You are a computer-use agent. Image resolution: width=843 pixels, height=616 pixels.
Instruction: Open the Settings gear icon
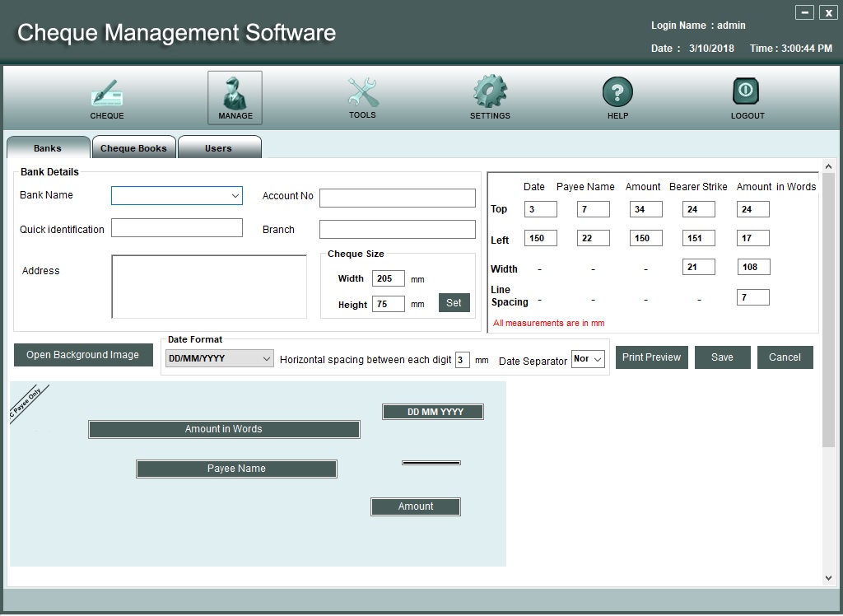pyautogui.click(x=490, y=92)
